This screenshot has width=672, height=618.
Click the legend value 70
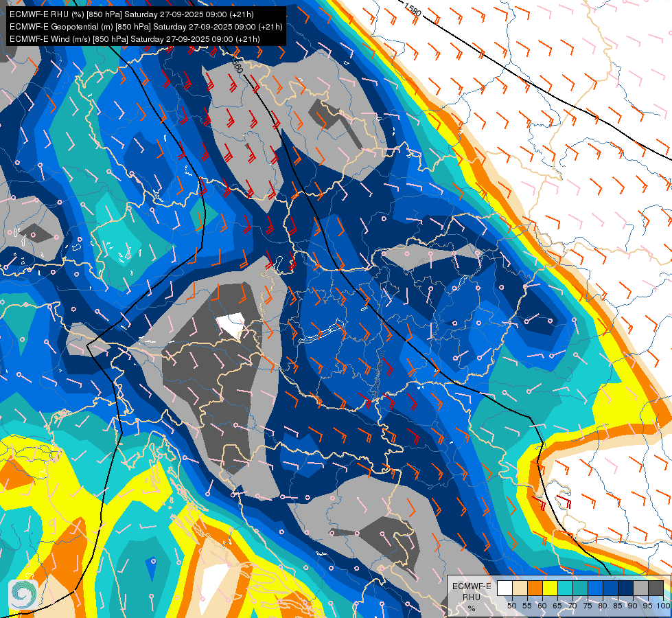[x=572, y=606]
